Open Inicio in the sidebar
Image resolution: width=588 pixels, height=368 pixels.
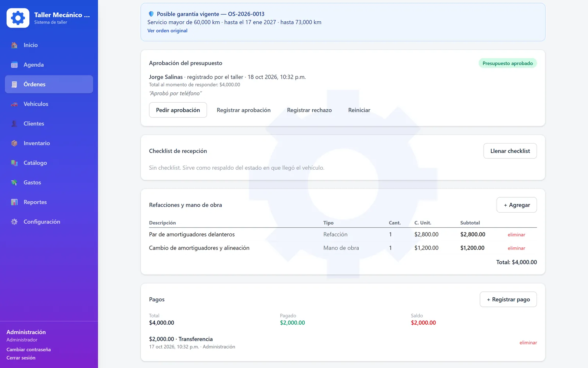point(49,45)
